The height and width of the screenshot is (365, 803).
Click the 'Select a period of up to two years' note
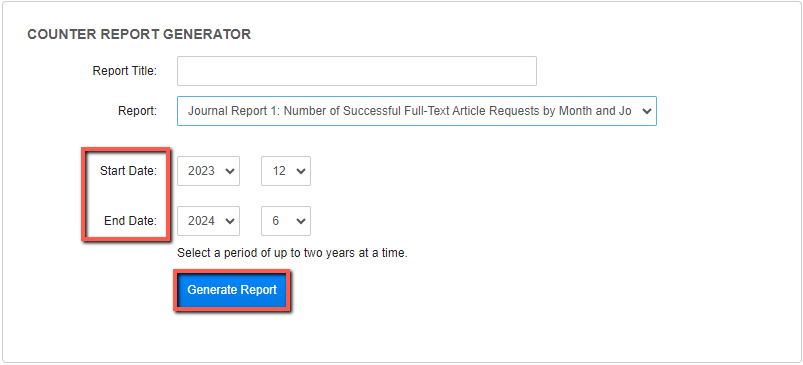292,253
